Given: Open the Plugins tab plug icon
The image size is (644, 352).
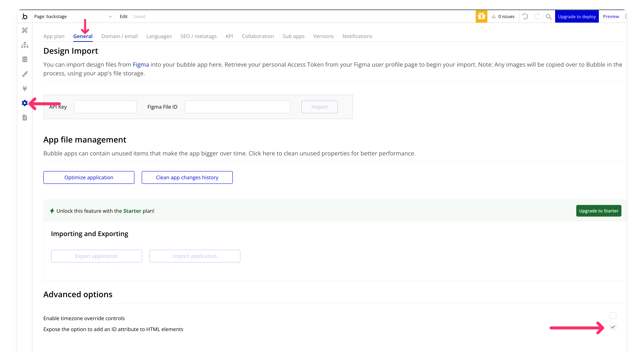Looking at the screenshot, I should (x=25, y=88).
